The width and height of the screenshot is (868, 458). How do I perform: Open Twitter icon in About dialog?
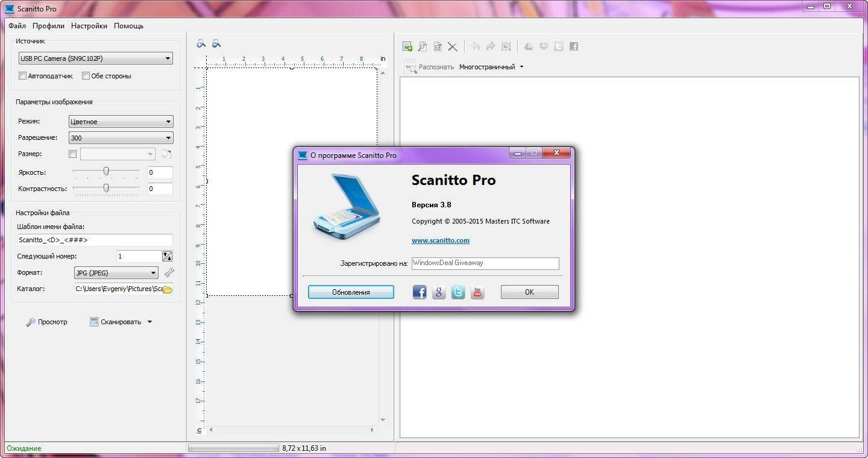458,292
